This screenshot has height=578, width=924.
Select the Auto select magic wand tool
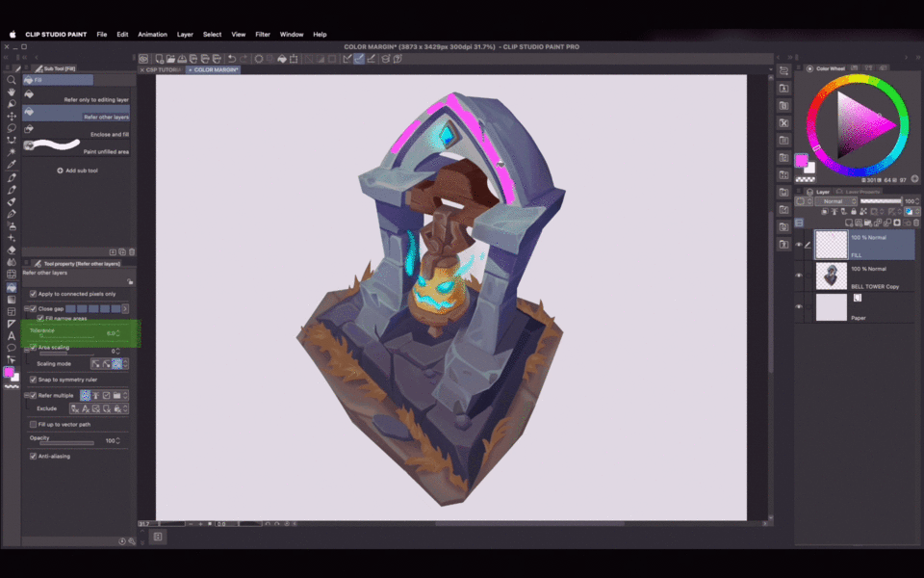click(x=12, y=153)
